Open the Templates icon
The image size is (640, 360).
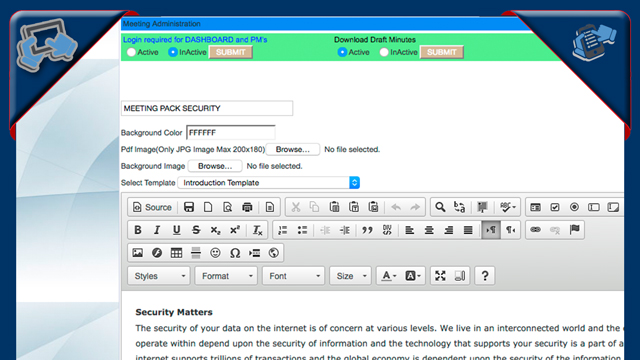tap(270, 207)
